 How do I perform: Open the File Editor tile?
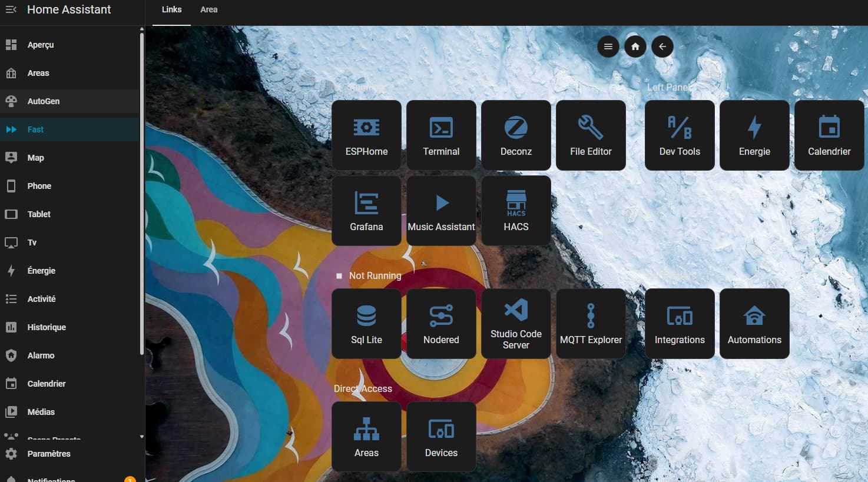pyautogui.click(x=591, y=135)
